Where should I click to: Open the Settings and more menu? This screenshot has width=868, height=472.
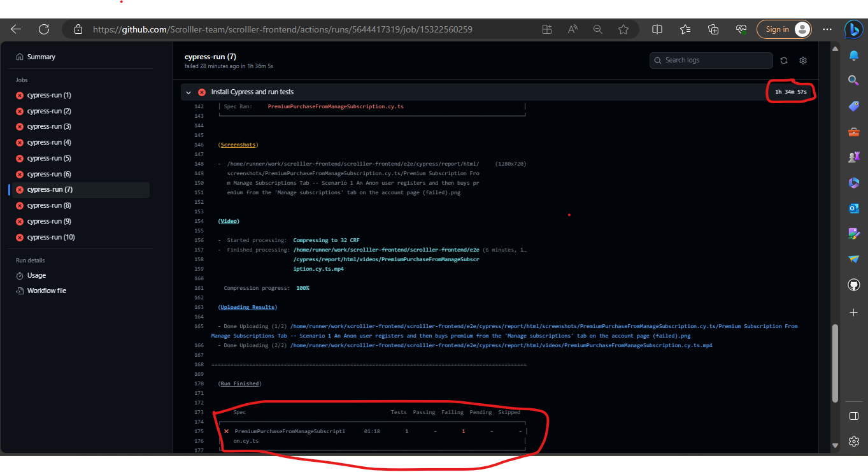(x=827, y=29)
